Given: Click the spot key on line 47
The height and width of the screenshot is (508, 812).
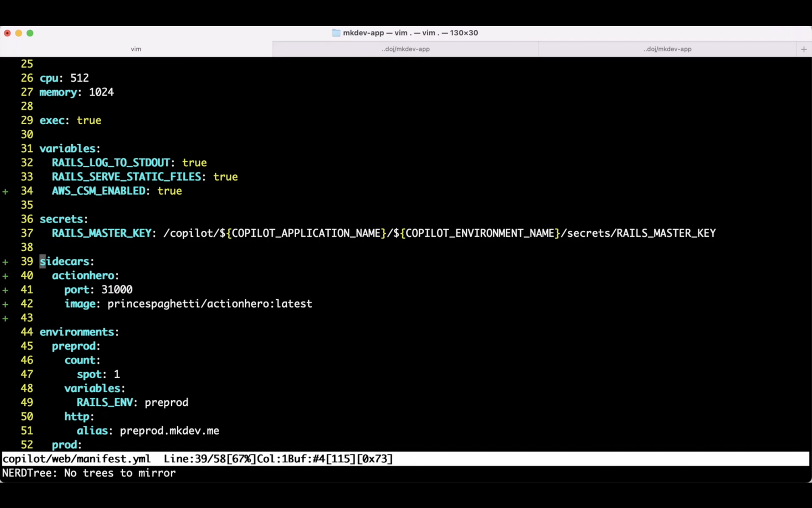Looking at the screenshot, I should point(89,374).
